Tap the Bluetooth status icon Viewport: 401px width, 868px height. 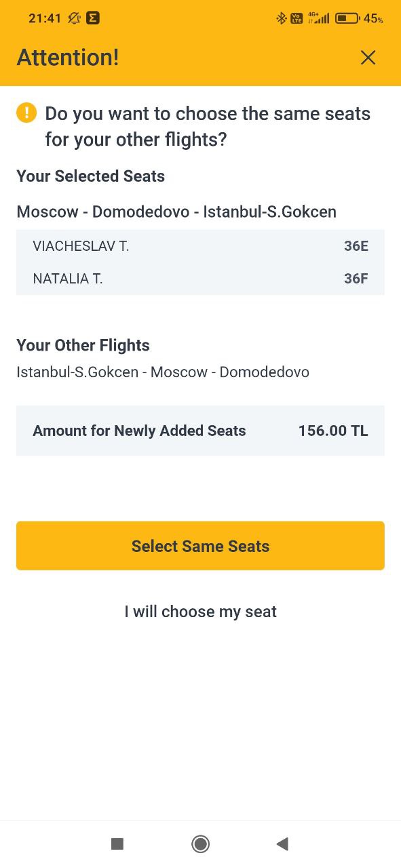pyautogui.click(x=282, y=18)
